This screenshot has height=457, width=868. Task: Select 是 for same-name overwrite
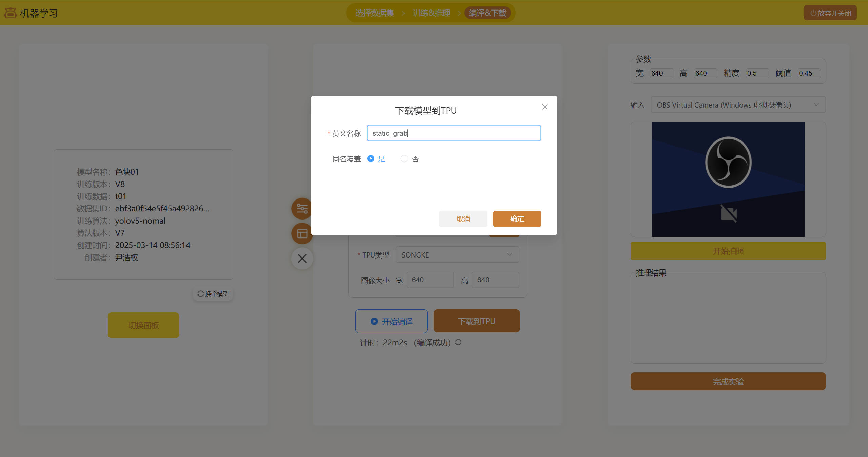[x=371, y=159]
